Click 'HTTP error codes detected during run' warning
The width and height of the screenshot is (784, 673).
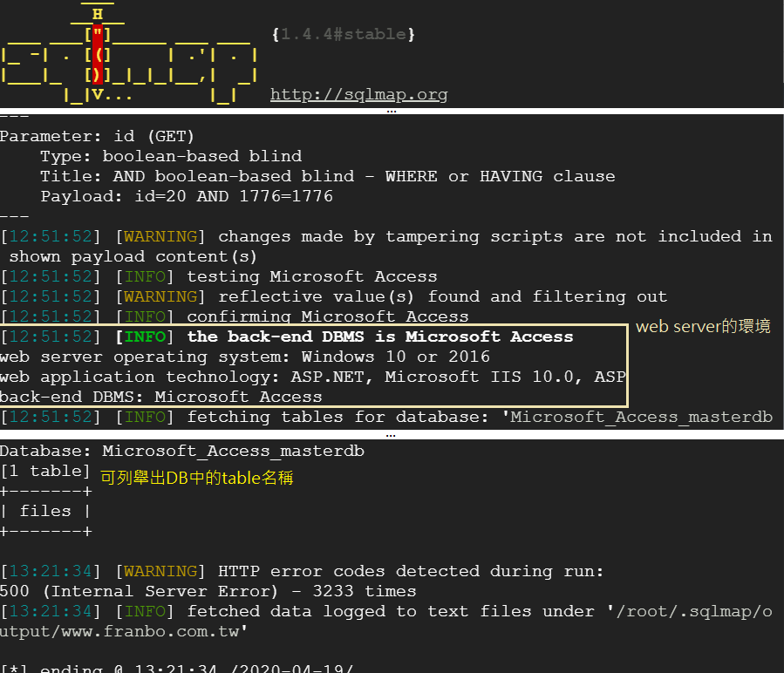[302, 571]
